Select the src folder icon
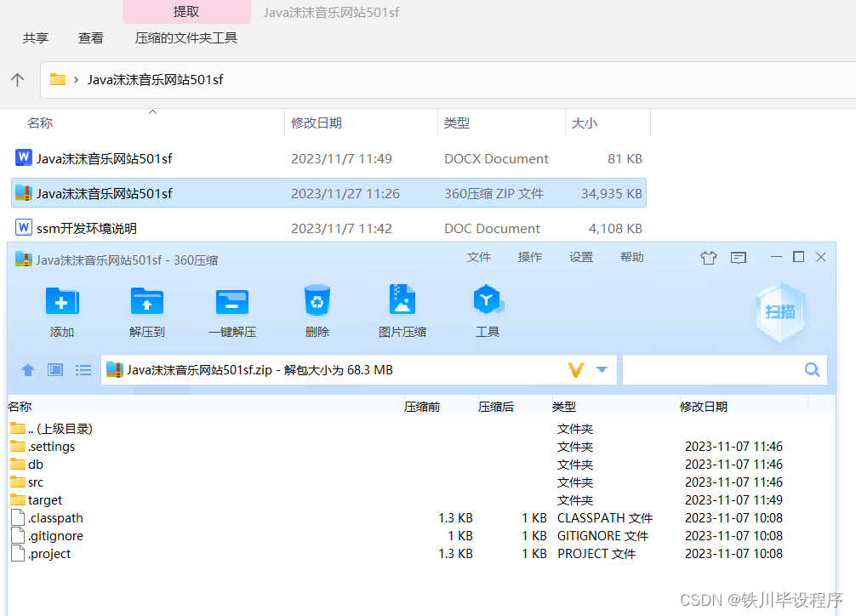This screenshot has width=856, height=616. 18,482
